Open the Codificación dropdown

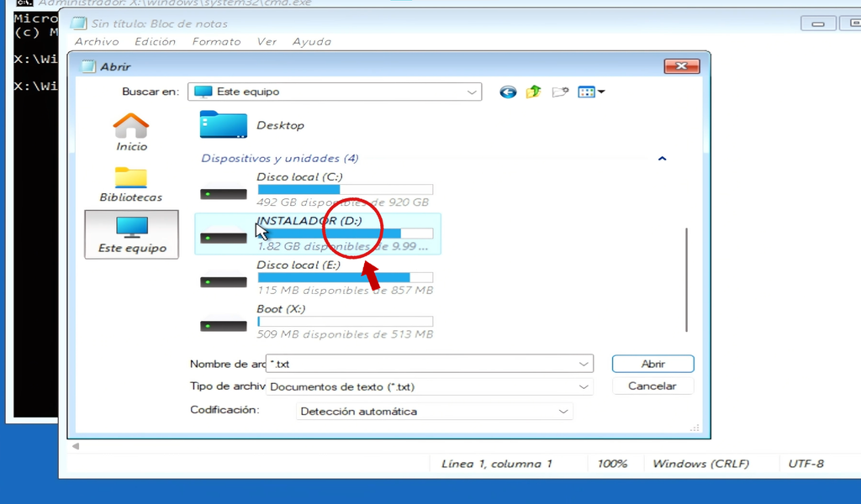click(x=434, y=412)
